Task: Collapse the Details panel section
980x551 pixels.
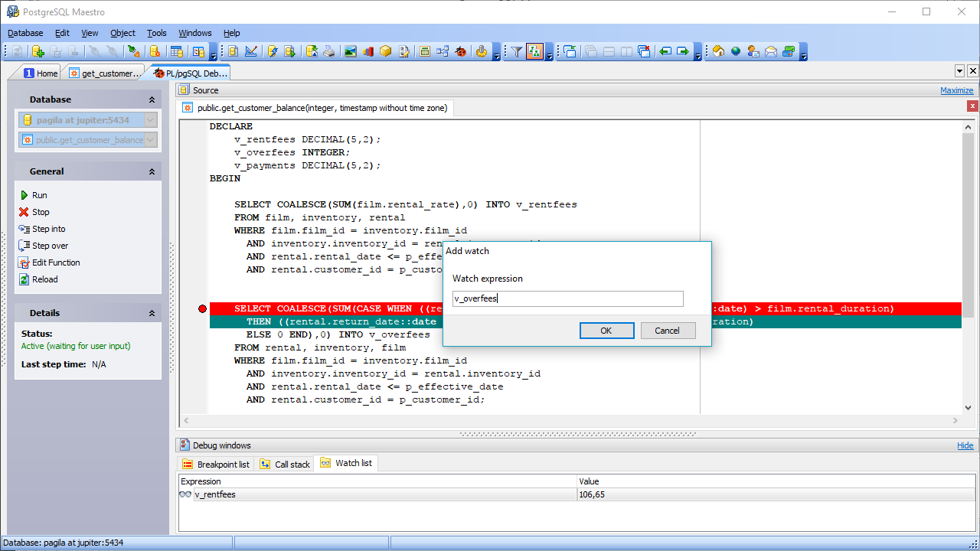Action: click(x=152, y=313)
